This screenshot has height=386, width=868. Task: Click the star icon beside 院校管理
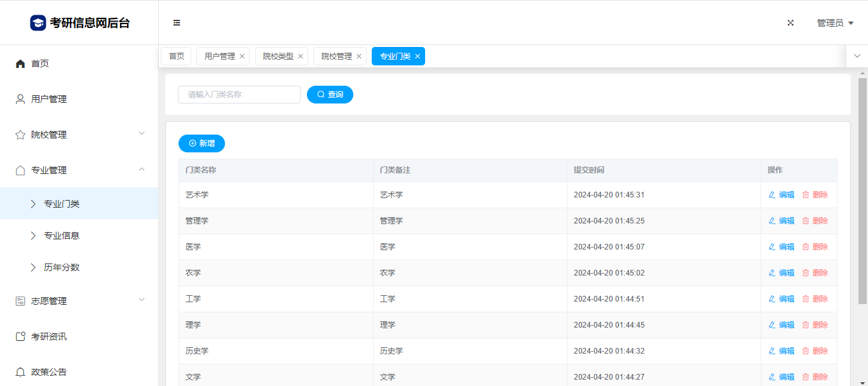(x=20, y=135)
